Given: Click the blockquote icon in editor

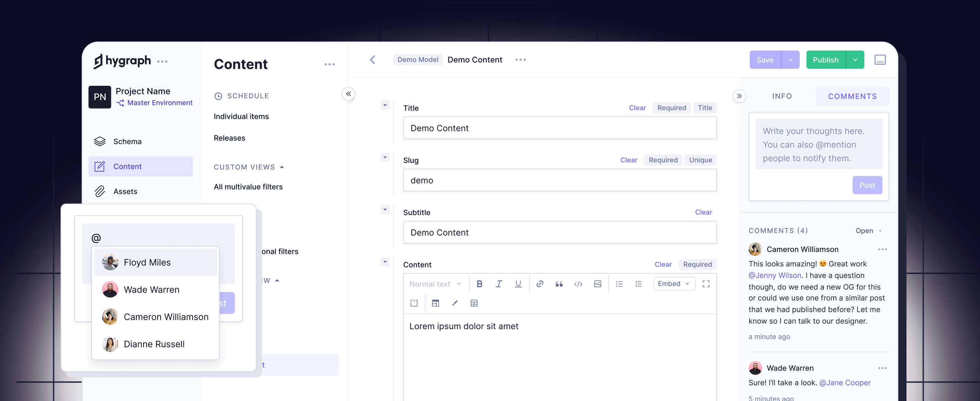Looking at the screenshot, I should coord(559,284).
